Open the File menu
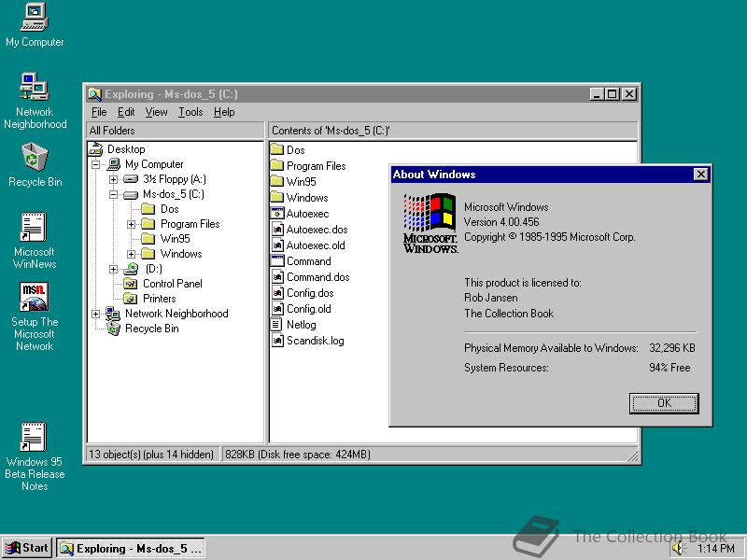The height and width of the screenshot is (560, 747). 99,112
